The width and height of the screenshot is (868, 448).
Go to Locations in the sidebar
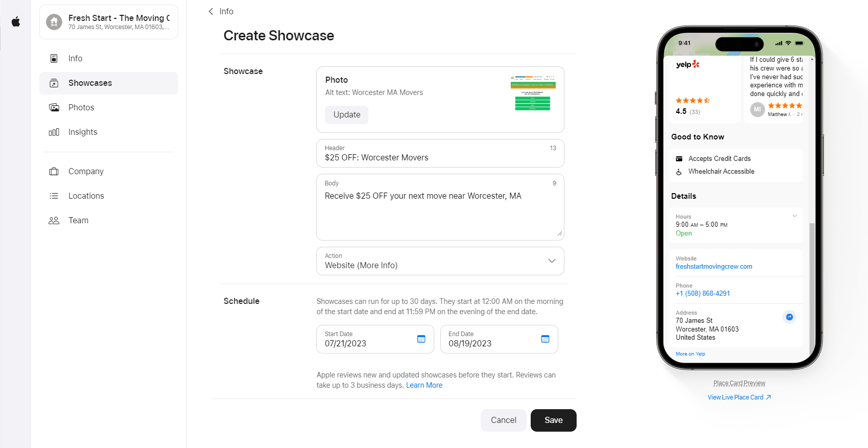[x=86, y=196]
